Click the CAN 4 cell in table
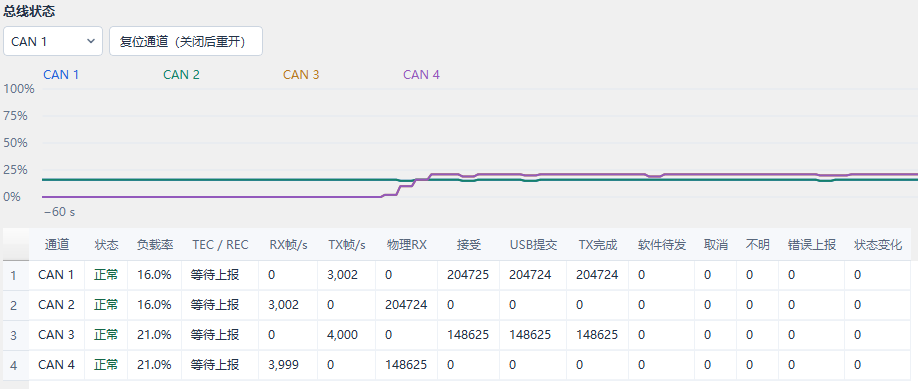 pyautogui.click(x=56, y=365)
